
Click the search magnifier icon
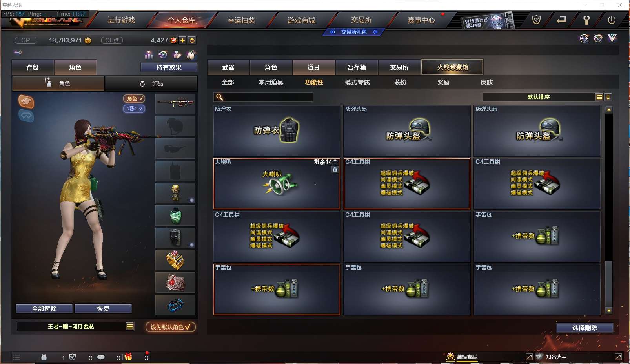pos(220,97)
